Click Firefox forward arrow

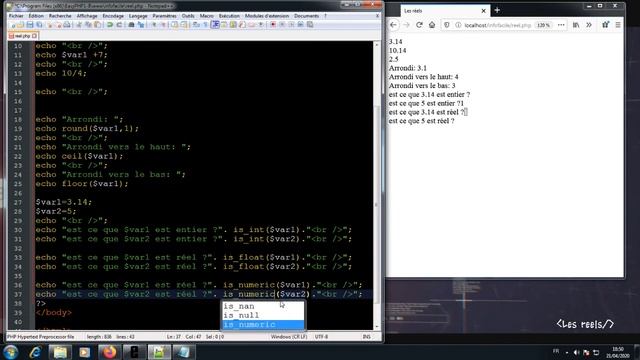click(406, 25)
